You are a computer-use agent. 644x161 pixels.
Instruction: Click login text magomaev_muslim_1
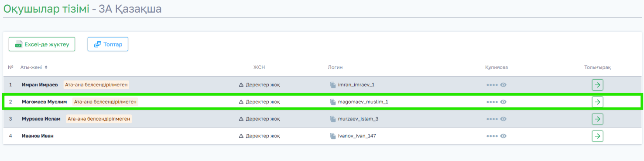(363, 102)
